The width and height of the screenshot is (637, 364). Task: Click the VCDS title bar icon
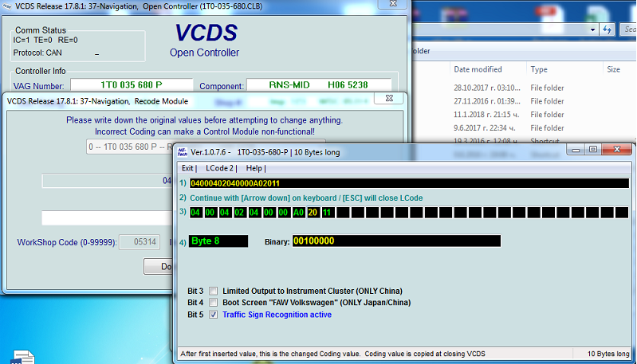coord(7,6)
